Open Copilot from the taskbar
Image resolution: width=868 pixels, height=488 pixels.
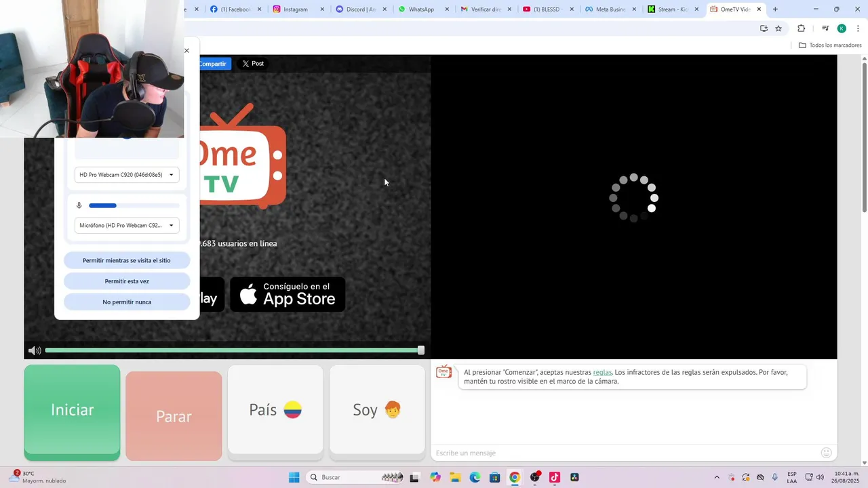point(435,477)
